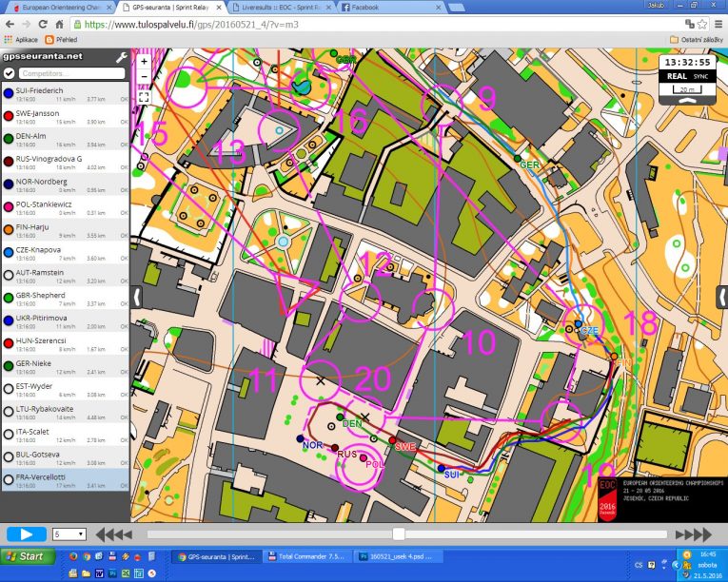
Task: Switch to Total Commander in the taskbar
Action: click(x=307, y=556)
